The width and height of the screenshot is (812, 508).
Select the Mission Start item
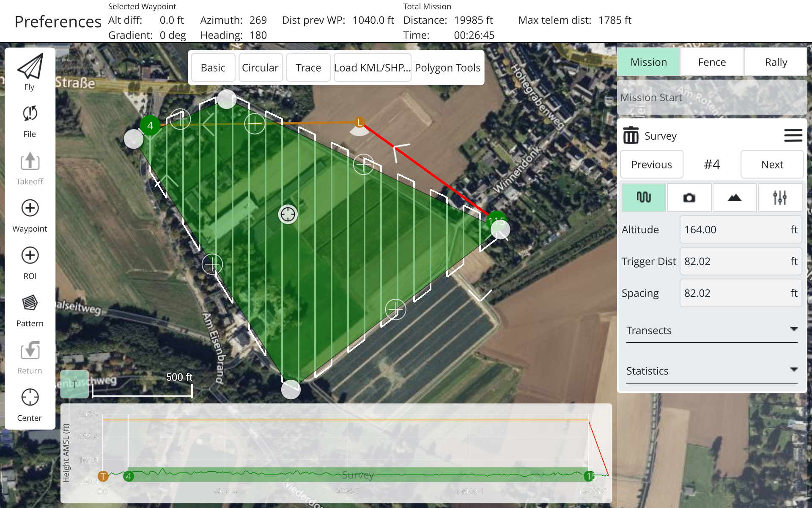(x=712, y=97)
